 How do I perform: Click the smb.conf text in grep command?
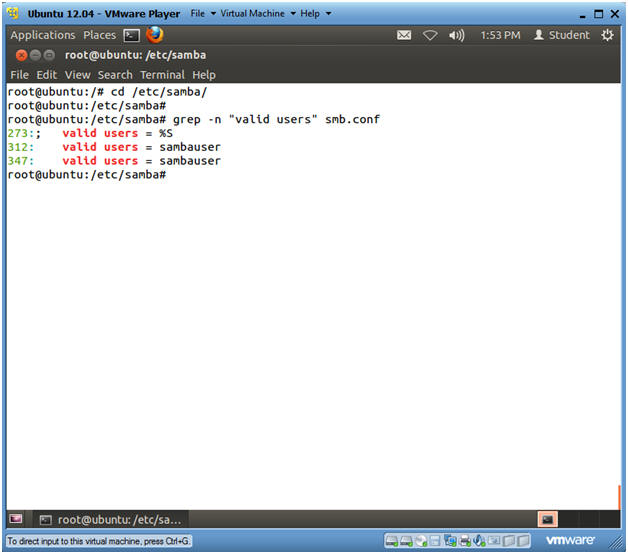pyautogui.click(x=352, y=119)
